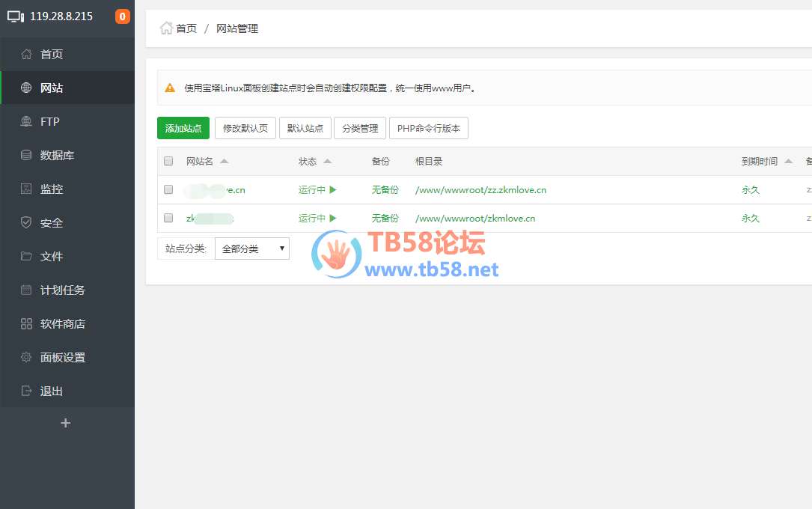Click the FTP icon in the sidebar

(x=27, y=121)
